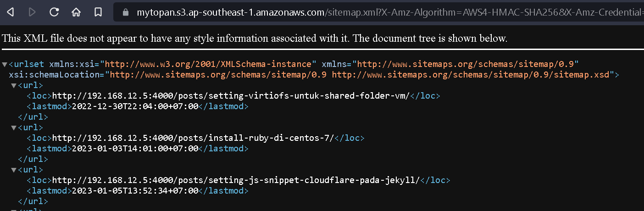Bookmark this page with the bookmark icon
This screenshot has width=644, height=211.
tap(98, 12)
